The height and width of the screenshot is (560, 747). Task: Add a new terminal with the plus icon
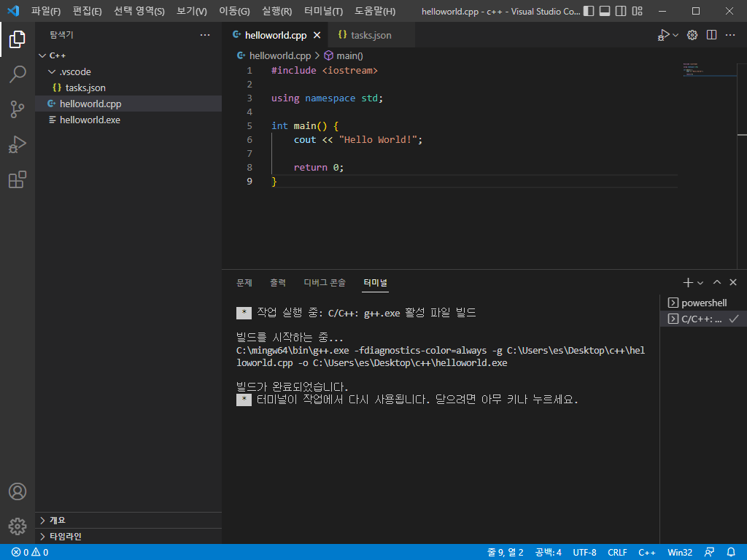click(686, 282)
